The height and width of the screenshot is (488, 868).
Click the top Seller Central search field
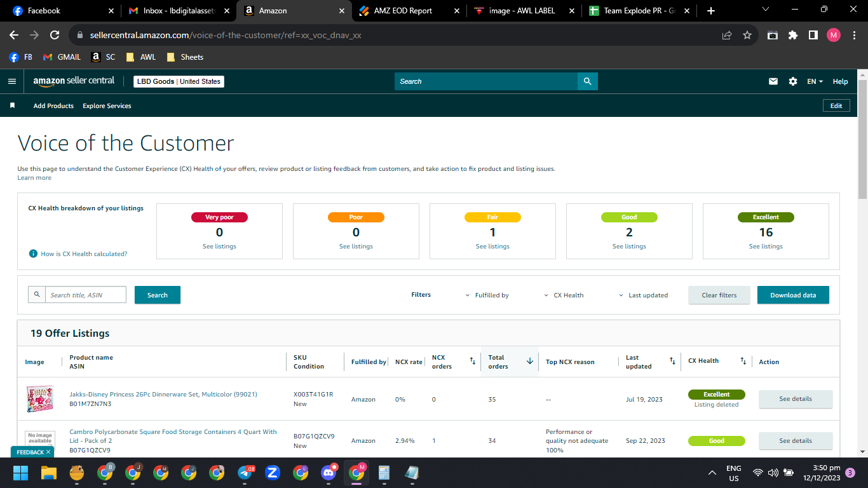486,81
